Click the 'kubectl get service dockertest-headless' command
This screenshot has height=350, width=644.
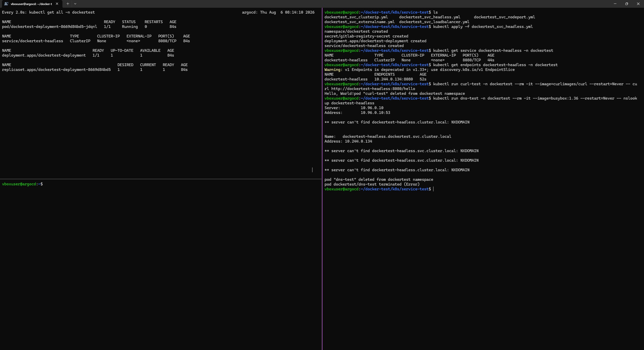(493, 51)
